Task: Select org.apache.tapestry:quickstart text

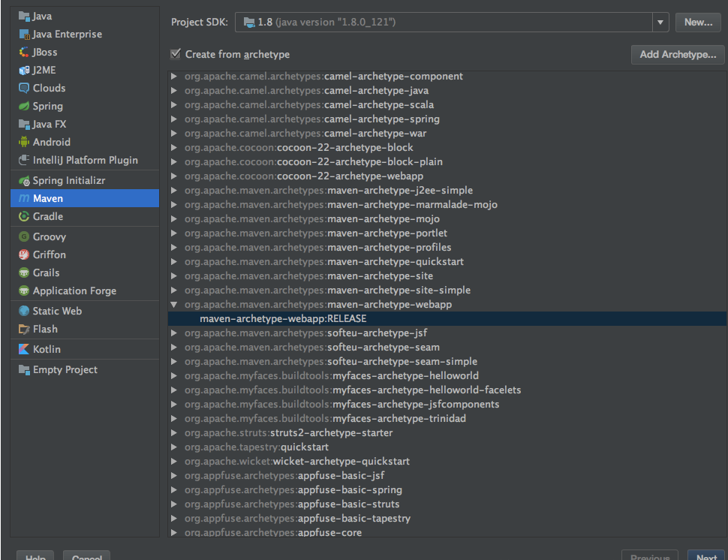Action: tap(256, 447)
